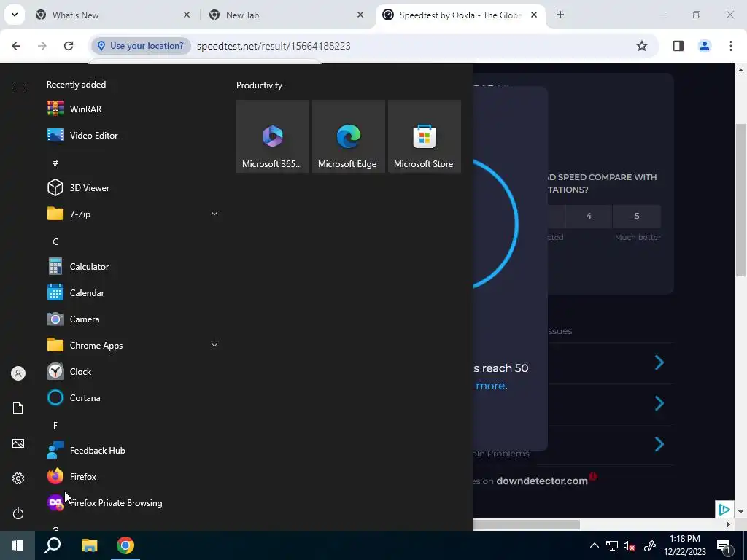Jump via the # letter header

[55, 163]
